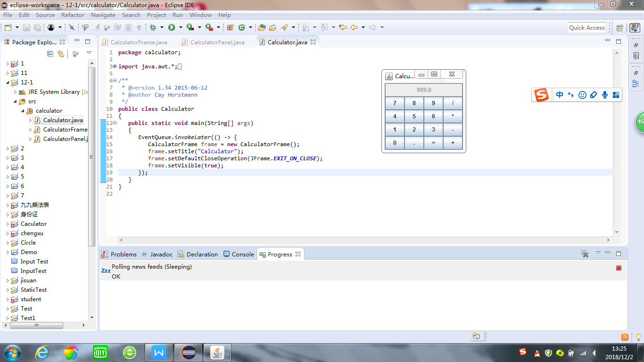Open Internet Explorer from the taskbar
This screenshot has width=644, height=362.
click(42, 352)
